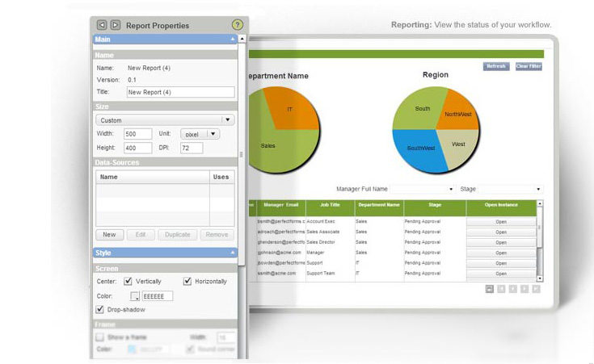Click the Height input field showing 400
This screenshot has width=594, height=364.
tap(138, 148)
